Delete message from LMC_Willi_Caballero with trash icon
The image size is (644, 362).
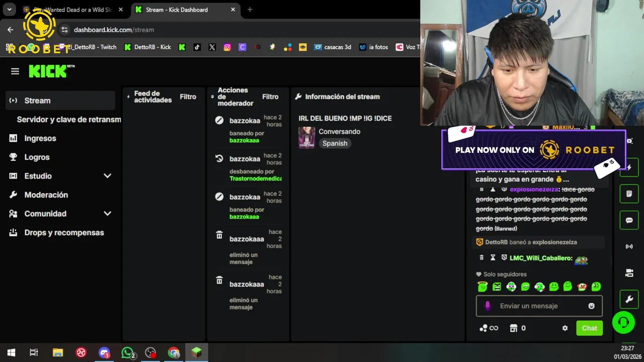[481, 257]
